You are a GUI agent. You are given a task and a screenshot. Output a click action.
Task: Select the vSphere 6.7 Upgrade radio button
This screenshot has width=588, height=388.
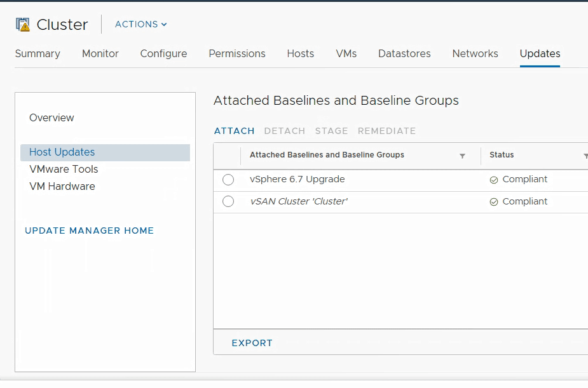click(228, 180)
